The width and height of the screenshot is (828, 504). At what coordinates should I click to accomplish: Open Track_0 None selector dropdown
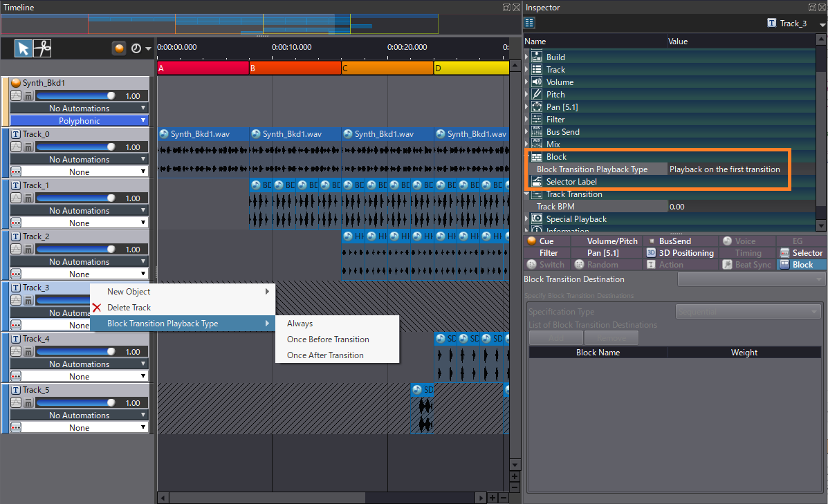click(80, 171)
